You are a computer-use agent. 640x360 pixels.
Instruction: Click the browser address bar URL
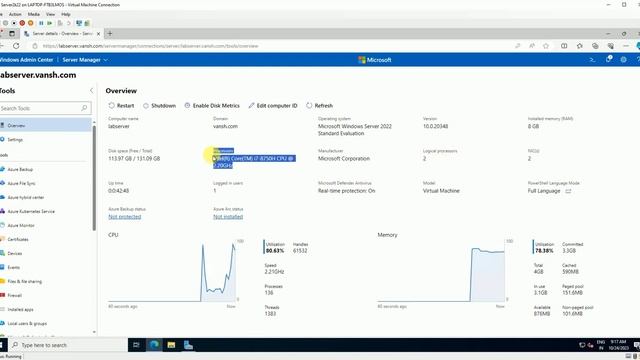151,46
